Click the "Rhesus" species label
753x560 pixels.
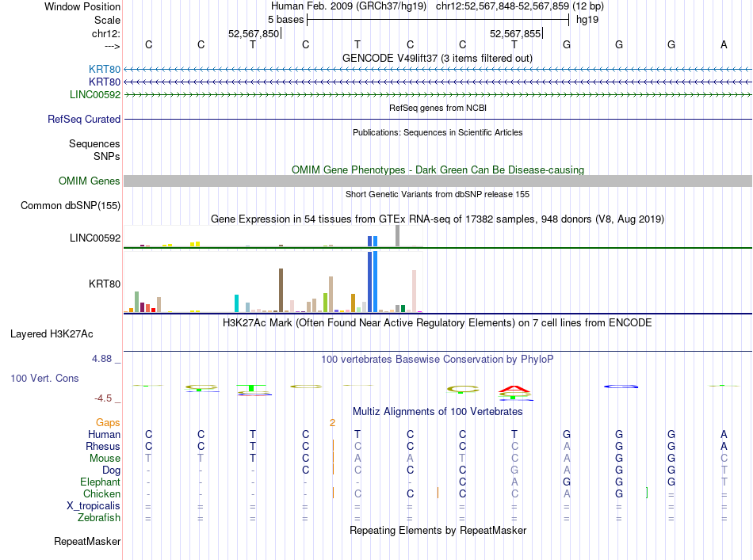(103, 446)
